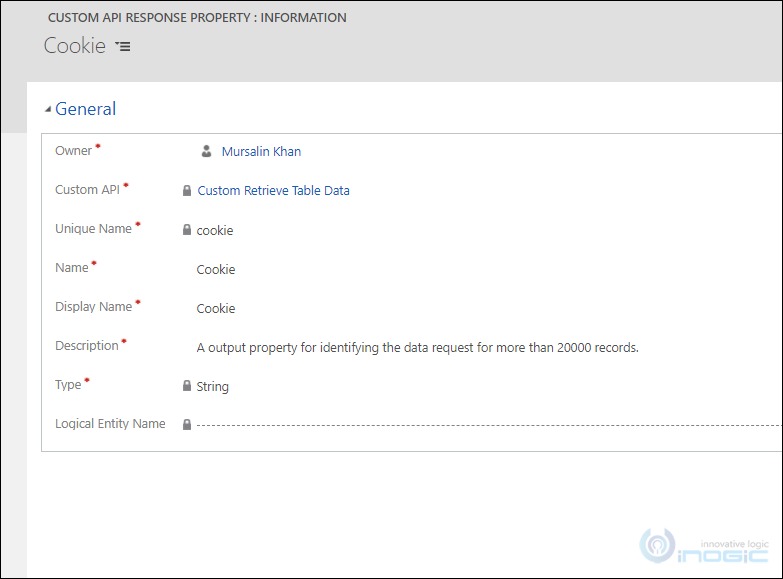Click the user icon beside Mursalin Khan
The image size is (783, 579).
(x=206, y=151)
